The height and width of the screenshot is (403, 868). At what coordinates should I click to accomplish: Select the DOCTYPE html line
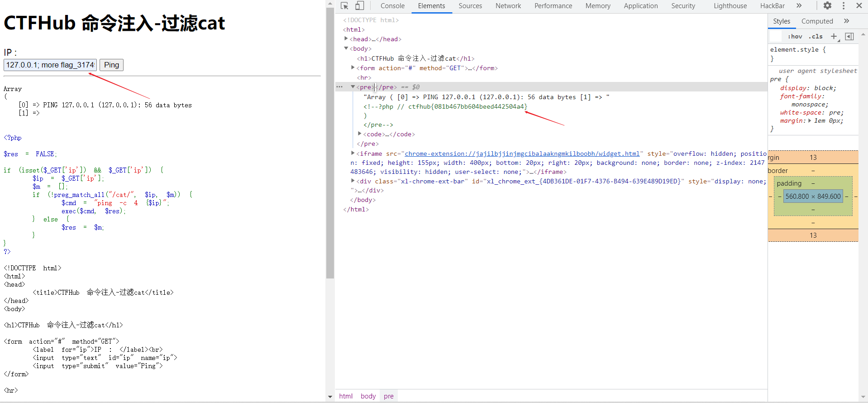pos(371,20)
